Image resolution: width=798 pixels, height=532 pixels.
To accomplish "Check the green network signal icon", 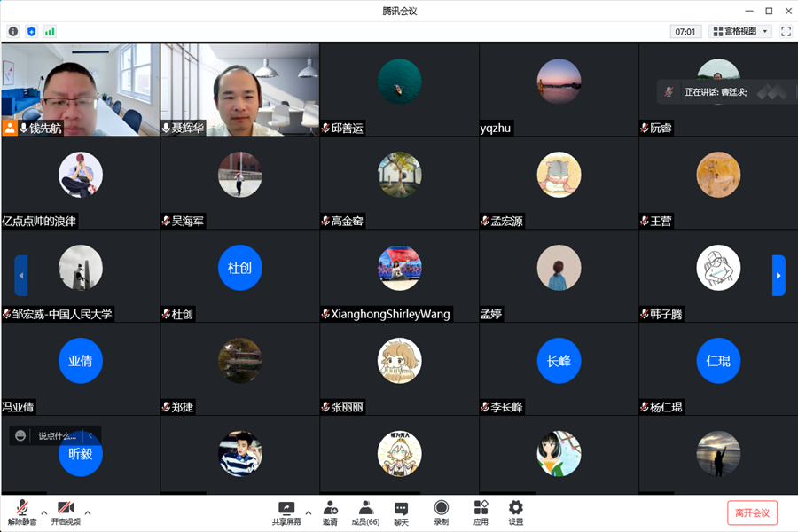I will [x=50, y=31].
